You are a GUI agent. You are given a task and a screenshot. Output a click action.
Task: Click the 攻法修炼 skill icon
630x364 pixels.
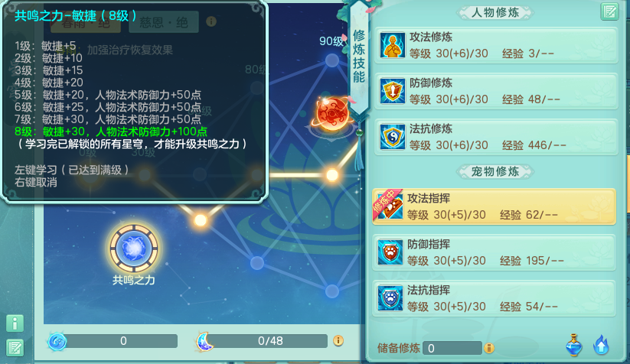tap(392, 45)
